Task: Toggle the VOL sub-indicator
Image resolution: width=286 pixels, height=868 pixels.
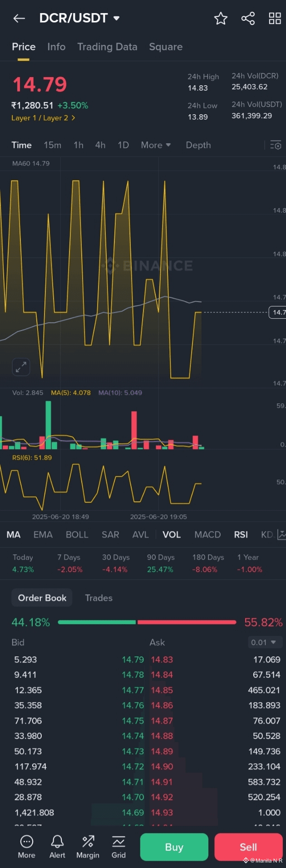Action: [x=172, y=535]
